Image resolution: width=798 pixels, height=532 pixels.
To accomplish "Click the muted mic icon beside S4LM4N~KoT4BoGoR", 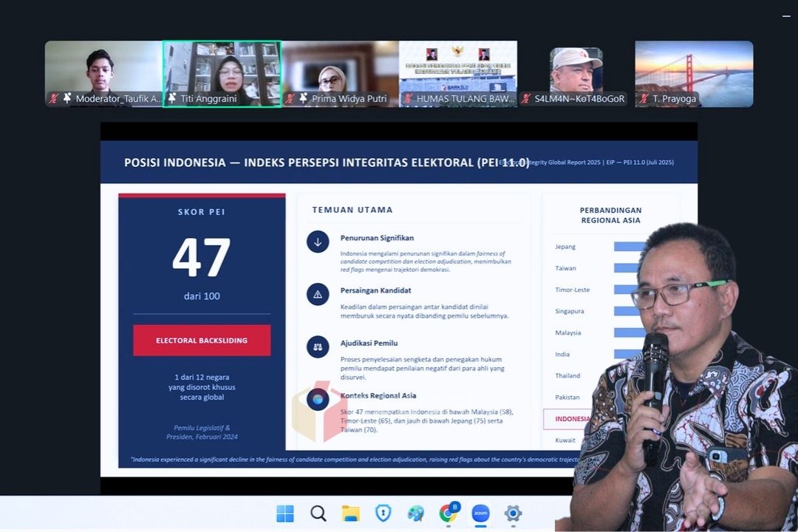I will 526,99.
